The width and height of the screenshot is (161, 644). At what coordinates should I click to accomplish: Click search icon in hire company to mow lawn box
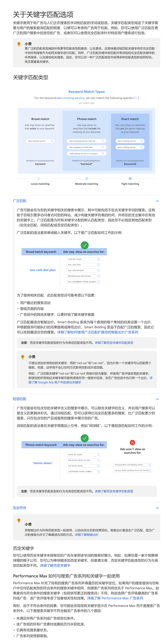click(103, 147)
